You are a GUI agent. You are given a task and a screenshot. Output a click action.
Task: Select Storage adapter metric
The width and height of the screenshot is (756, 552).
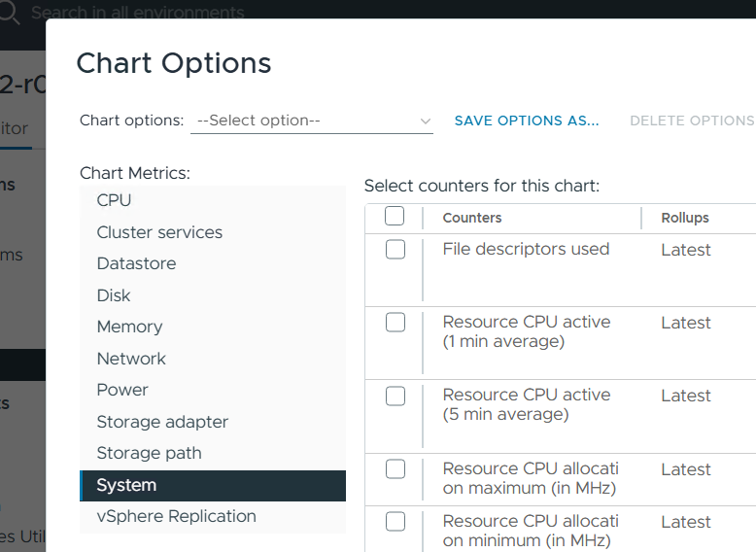pyautogui.click(x=213, y=422)
